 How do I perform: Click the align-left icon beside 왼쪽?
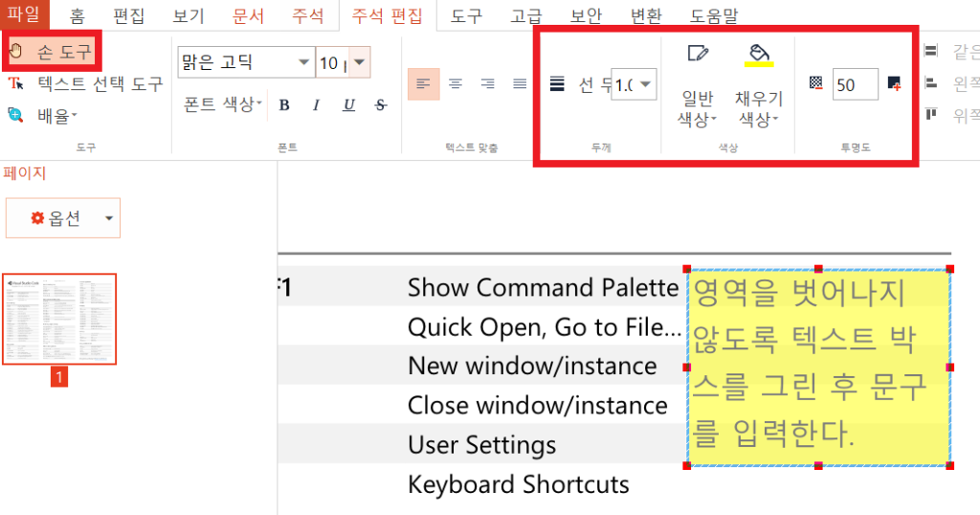click(x=931, y=82)
